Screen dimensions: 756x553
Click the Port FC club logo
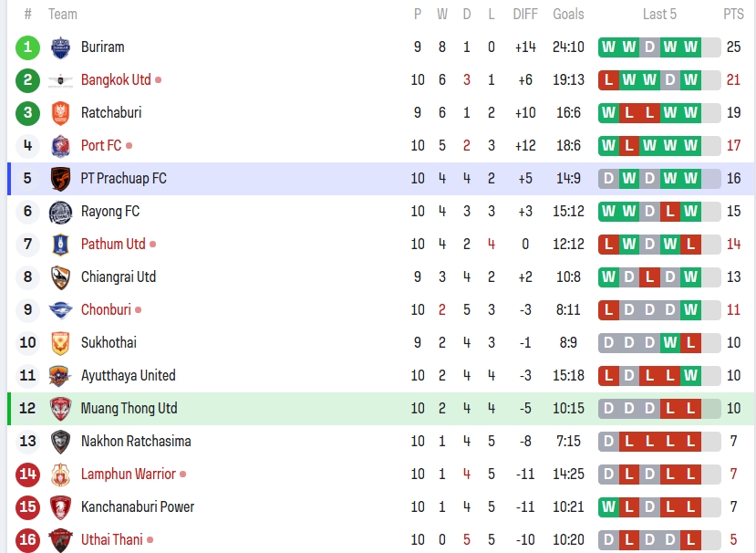click(x=60, y=146)
